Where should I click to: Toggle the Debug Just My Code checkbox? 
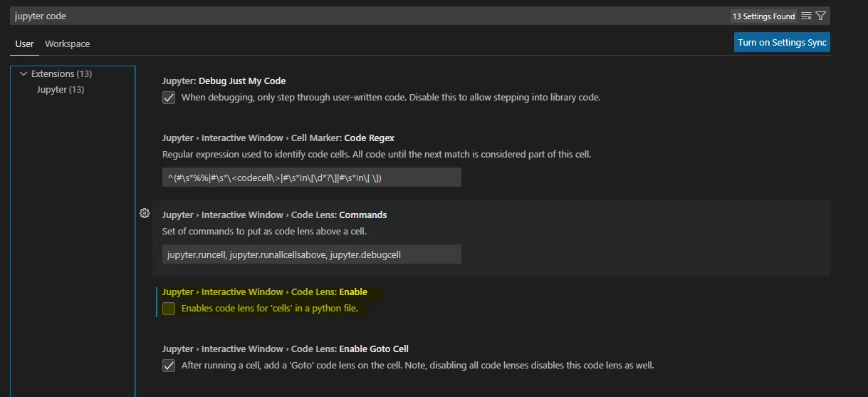(x=169, y=98)
